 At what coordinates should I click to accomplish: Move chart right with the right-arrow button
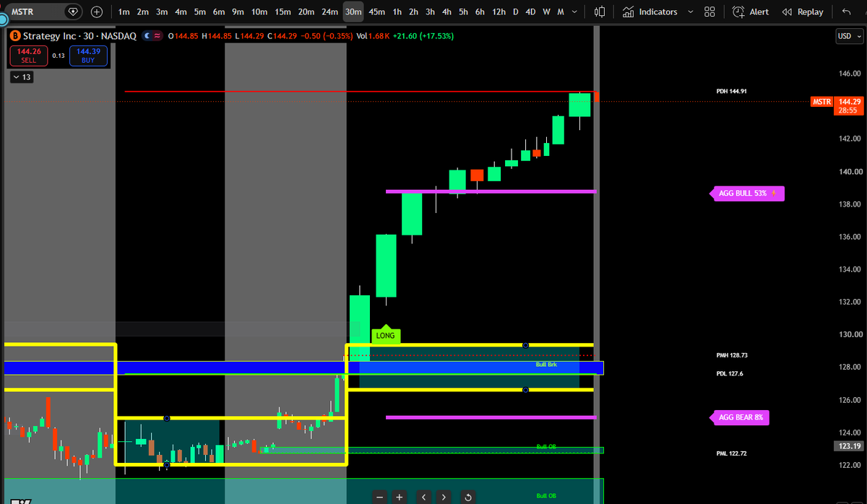[x=443, y=497]
